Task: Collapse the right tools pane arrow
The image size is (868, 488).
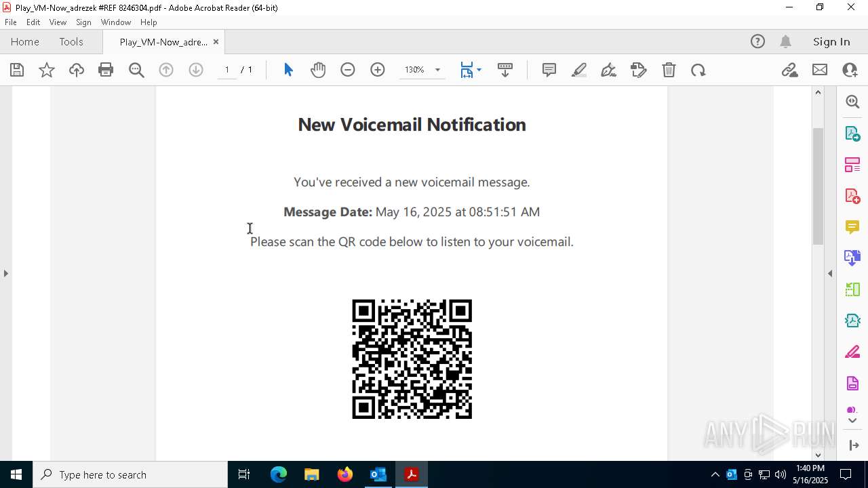Action: (830, 273)
